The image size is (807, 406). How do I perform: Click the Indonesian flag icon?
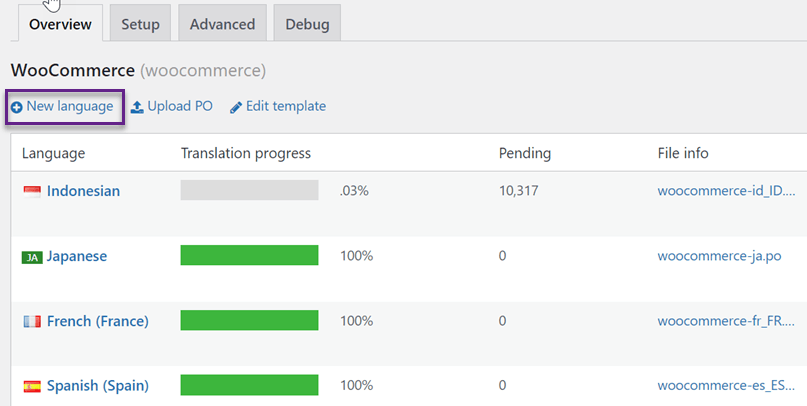coord(32,191)
